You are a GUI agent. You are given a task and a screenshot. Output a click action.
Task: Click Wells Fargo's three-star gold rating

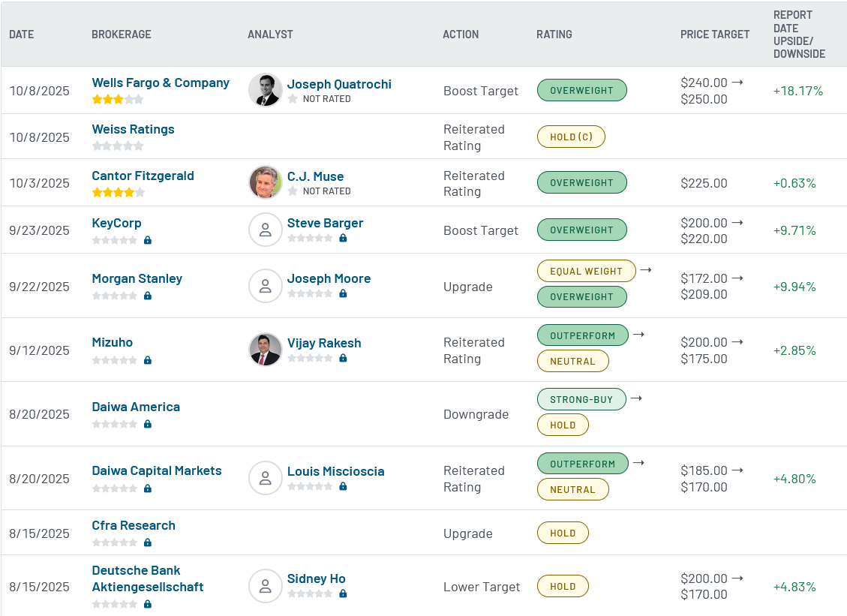pos(118,100)
